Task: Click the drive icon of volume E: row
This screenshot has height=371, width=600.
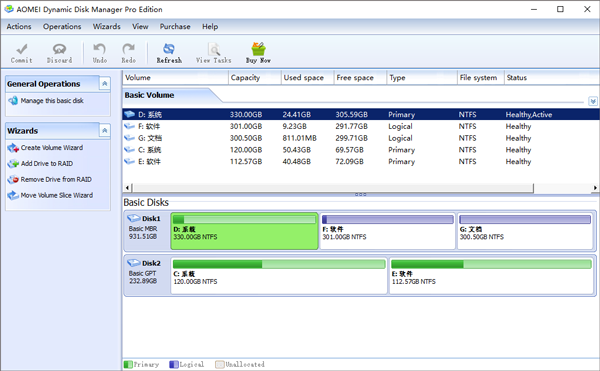Action: [130, 161]
